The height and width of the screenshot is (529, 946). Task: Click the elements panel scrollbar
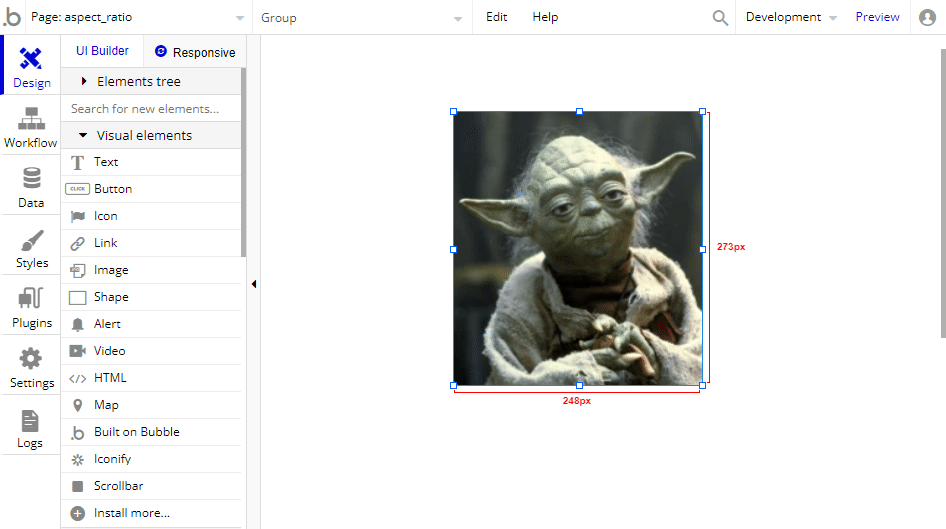pyautogui.click(x=244, y=163)
